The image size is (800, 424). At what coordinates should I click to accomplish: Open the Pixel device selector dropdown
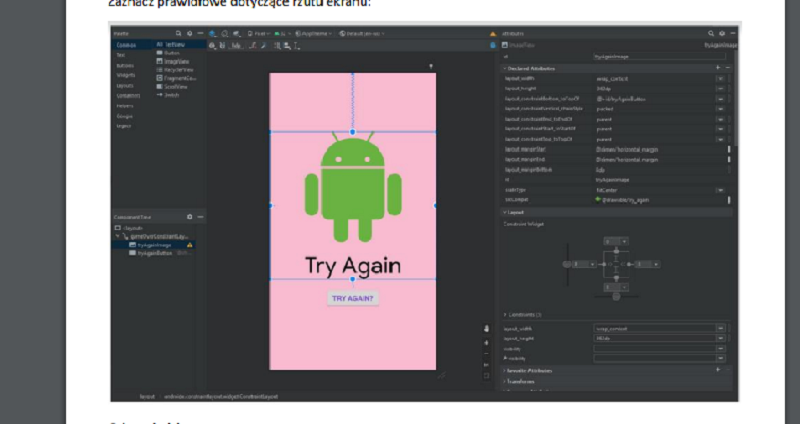pyautogui.click(x=258, y=34)
